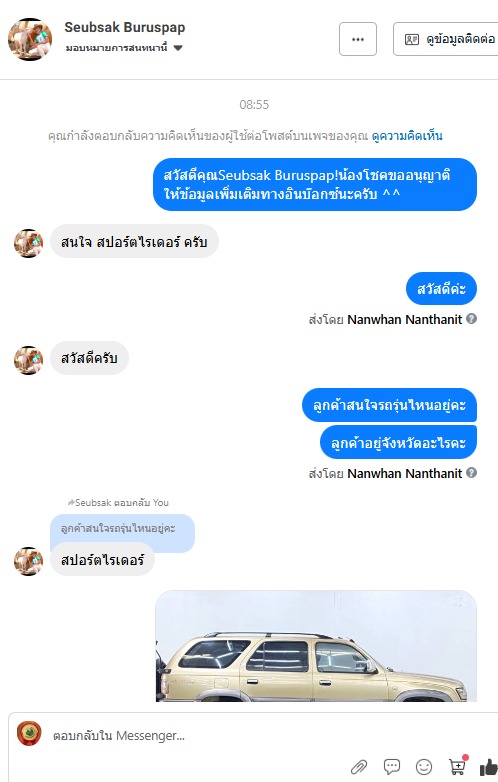Open the gold SUV car photo

tap(316, 646)
